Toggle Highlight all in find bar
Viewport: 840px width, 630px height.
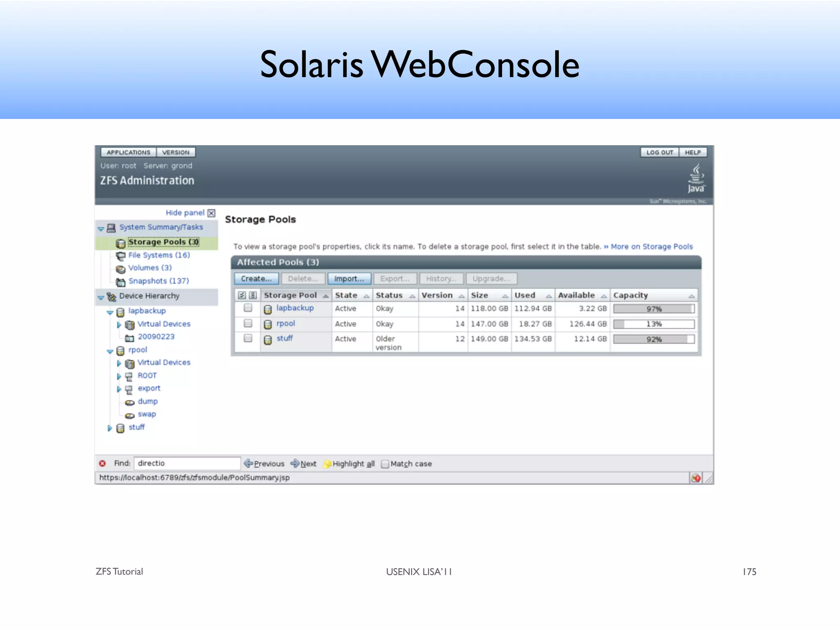tap(349, 464)
